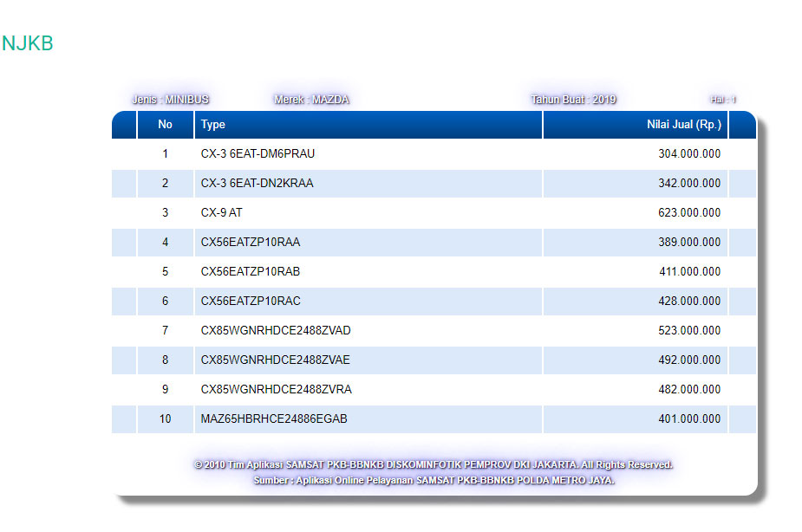
Task: Click the 'Sumber : Aplikasi Online Pelayanan' footer line
Action: [434, 480]
